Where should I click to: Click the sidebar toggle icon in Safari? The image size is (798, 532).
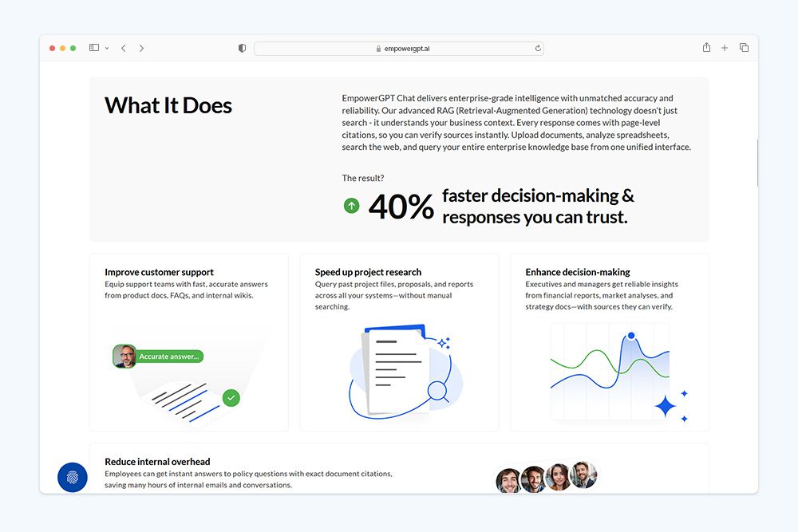pyautogui.click(x=94, y=48)
